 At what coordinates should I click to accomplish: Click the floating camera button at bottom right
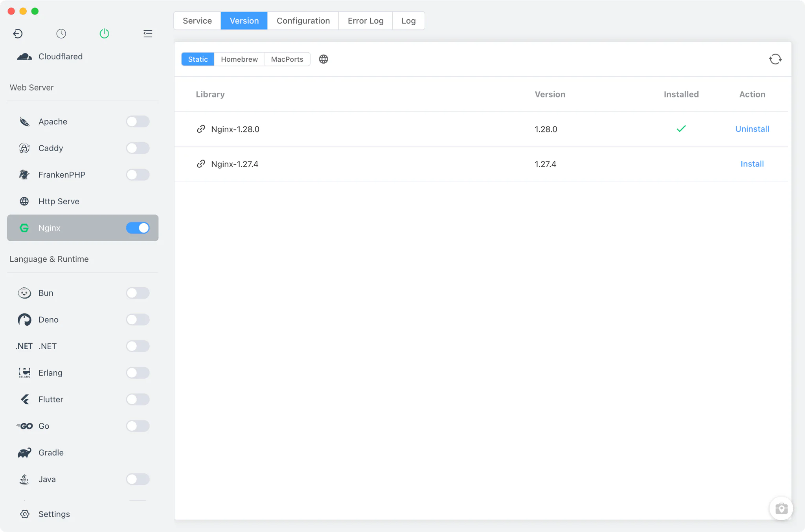click(x=781, y=508)
